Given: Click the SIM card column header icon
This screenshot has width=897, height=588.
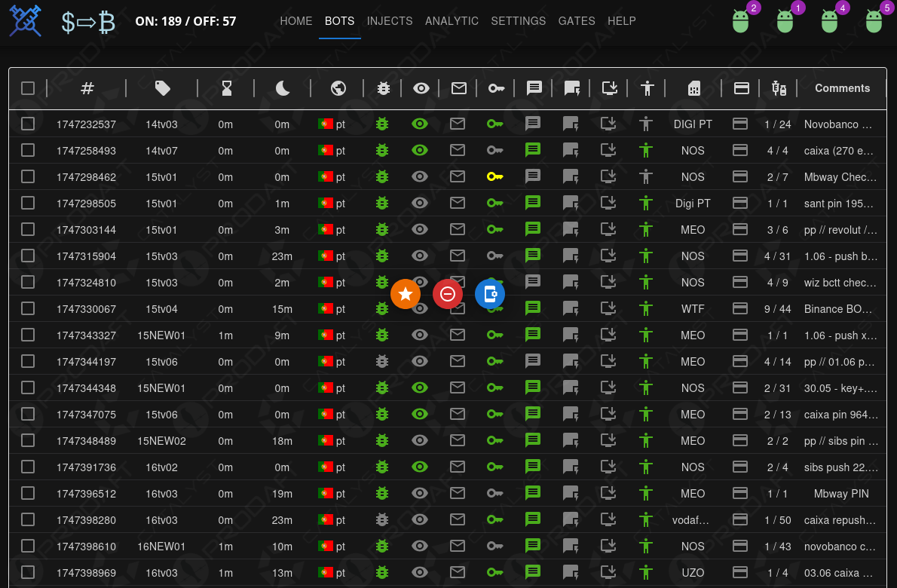Looking at the screenshot, I should tap(694, 88).
